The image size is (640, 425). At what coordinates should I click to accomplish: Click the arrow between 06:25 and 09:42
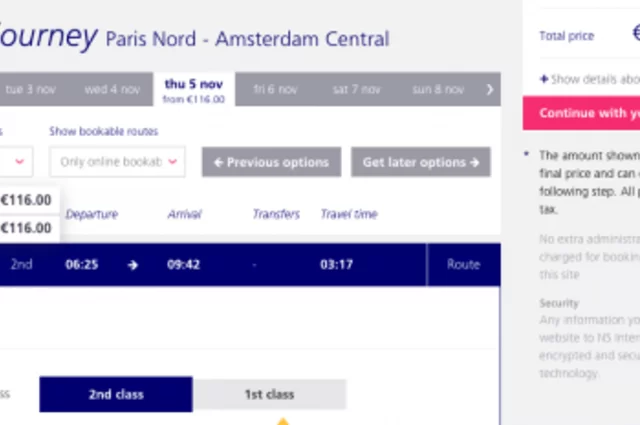[133, 265]
